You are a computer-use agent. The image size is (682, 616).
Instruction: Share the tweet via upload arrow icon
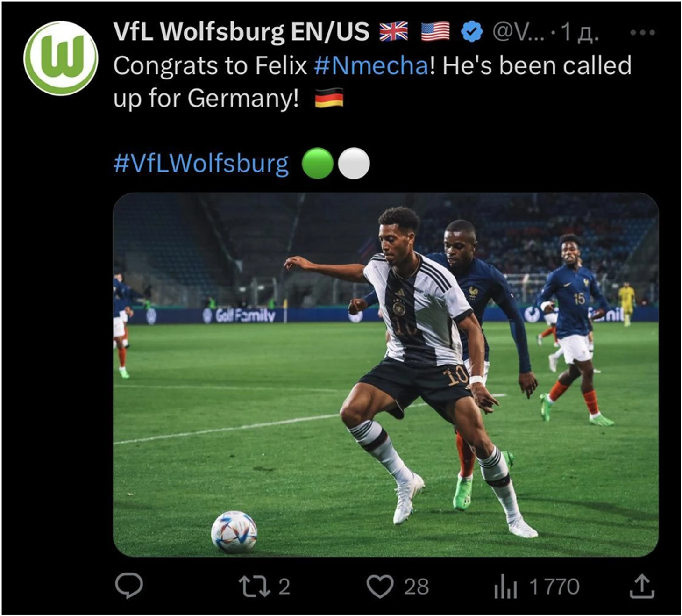642,586
